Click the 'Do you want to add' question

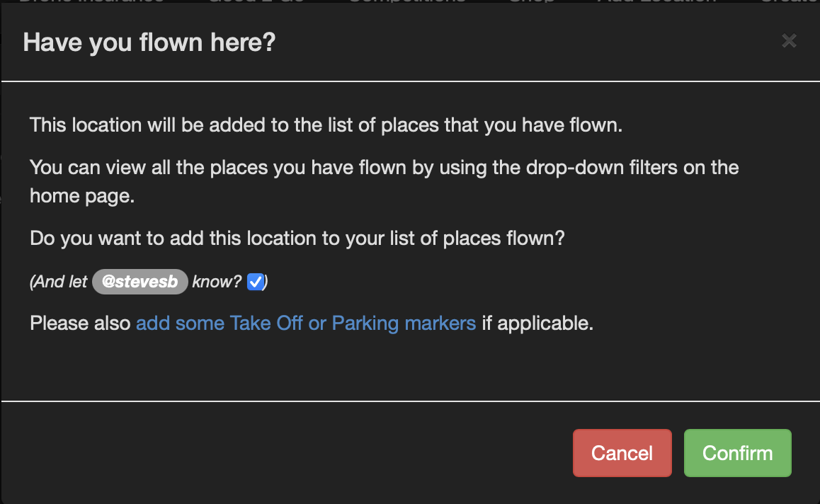pos(297,238)
